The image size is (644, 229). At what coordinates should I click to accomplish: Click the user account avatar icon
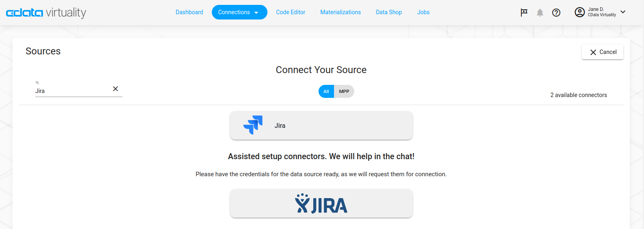coord(579,12)
